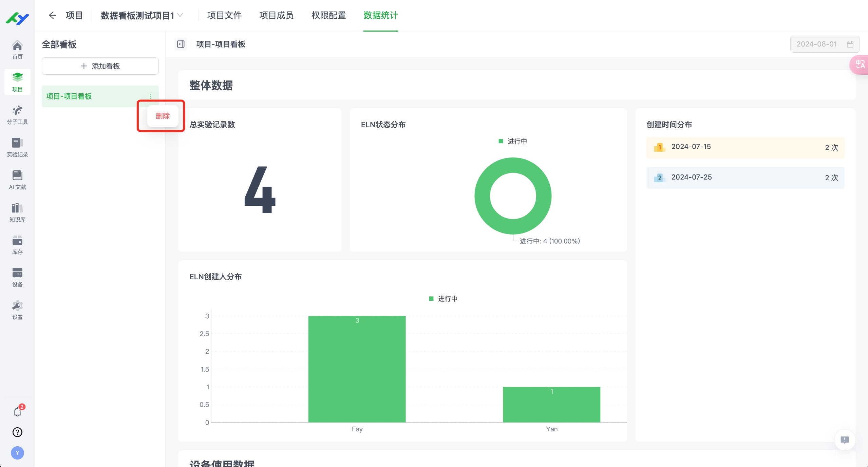Open the three-dot menu on 项目-项目看板
868x467 pixels.
[x=150, y=96]
